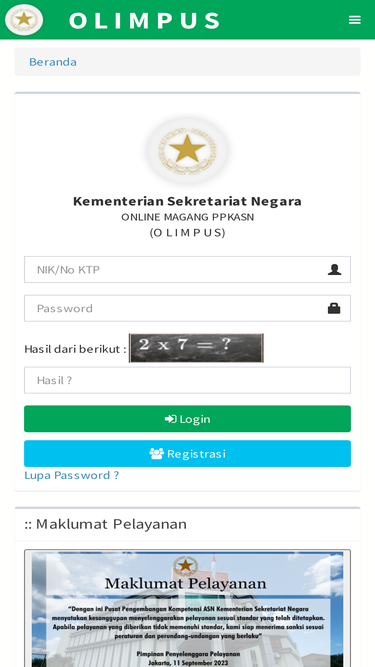Click the group icon on Registrasi
This screenshot has height=667, width=375.
pos(156,453)
